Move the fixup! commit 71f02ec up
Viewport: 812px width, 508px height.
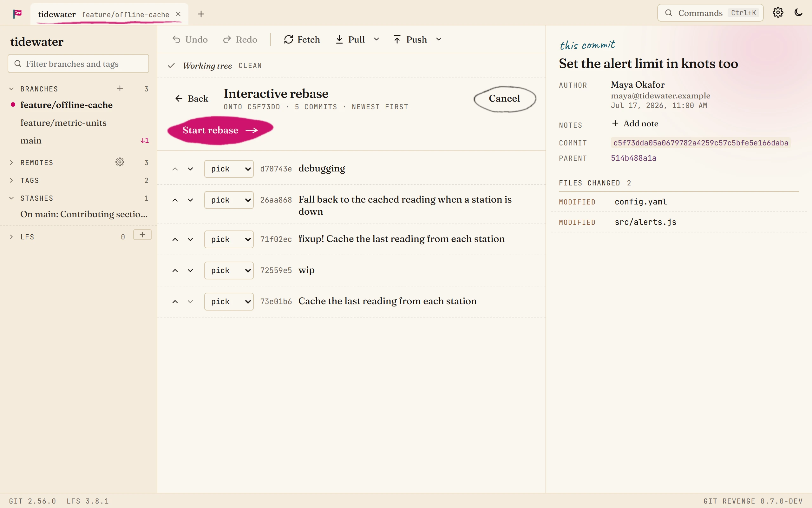(175, 239)
